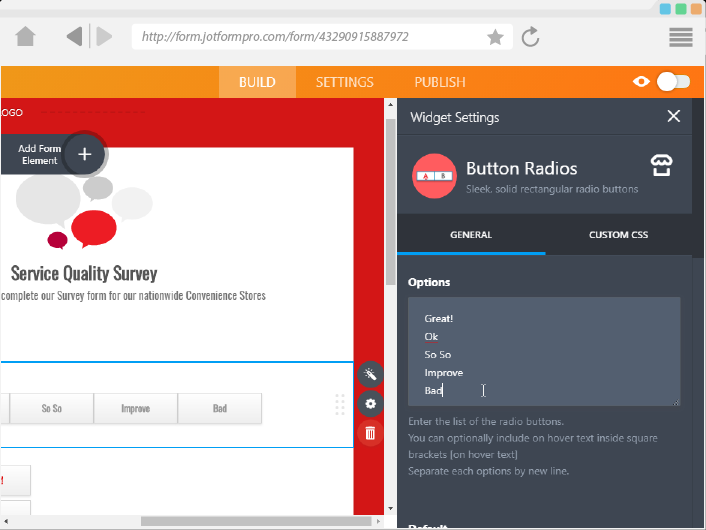
Task: Close the Widget Settings panel
Action: (x=673, y=117)
